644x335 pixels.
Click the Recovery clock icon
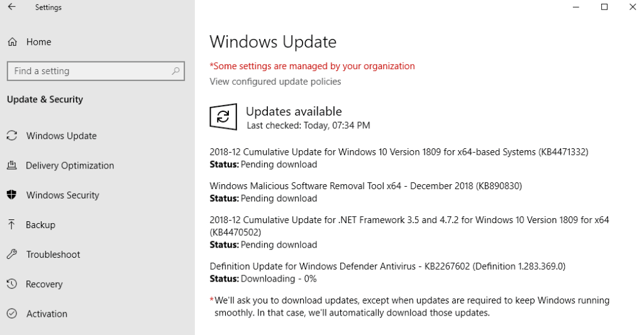tap(12, 283)
